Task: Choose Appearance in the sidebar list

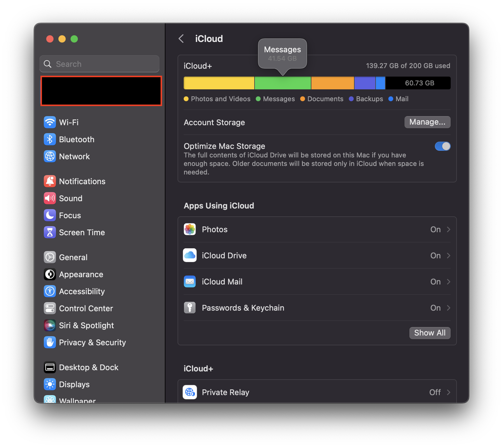Action: [x=81, y=274]
